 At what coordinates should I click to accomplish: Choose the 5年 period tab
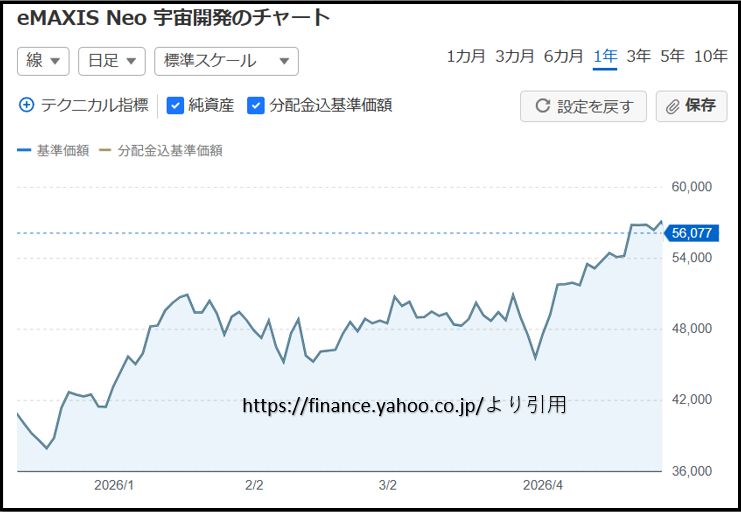672,56
